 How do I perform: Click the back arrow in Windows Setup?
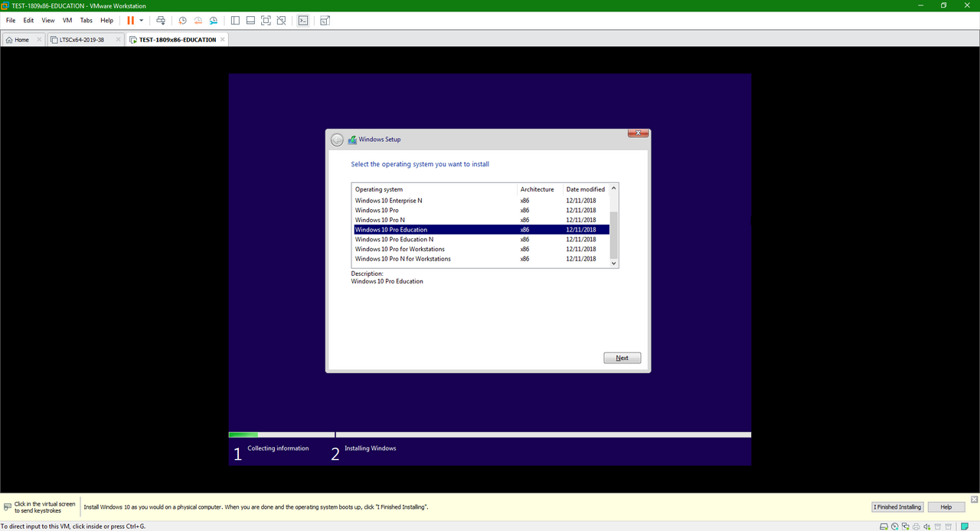(337, 139)
